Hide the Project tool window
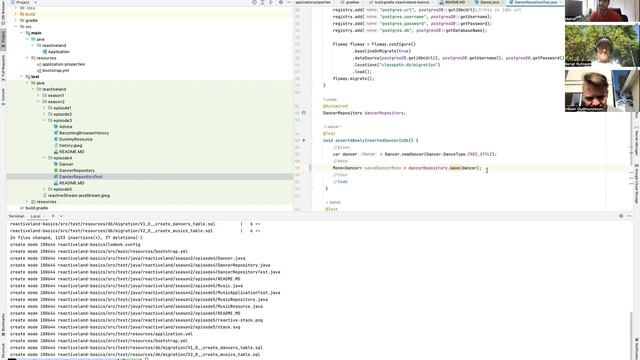 pyautogui.click(x=289, y=2)
